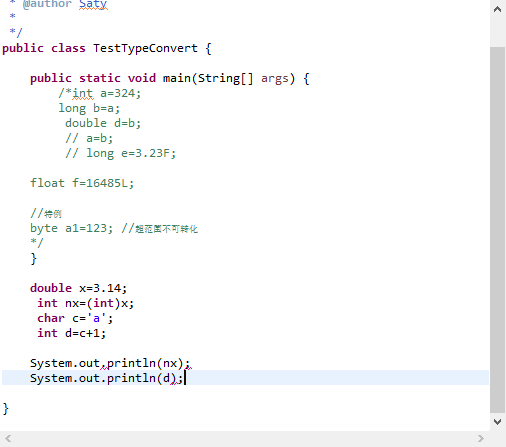This screenshot has width=506, height=447.
Task: Click the commented float f=16485L line
Action: pyautogui.click(x=82, y=183)
